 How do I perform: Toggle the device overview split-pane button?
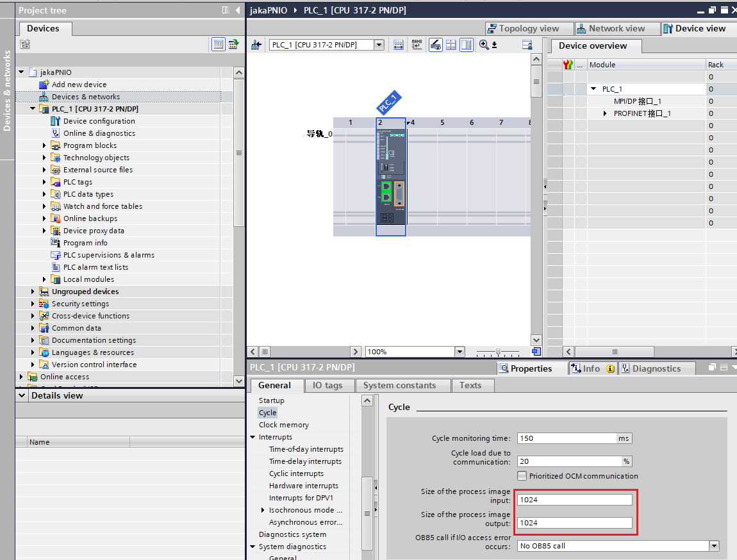527,45
